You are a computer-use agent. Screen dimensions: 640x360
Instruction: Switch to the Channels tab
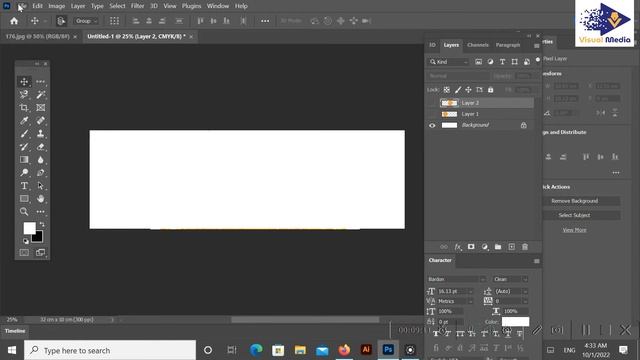coord(478,45)
